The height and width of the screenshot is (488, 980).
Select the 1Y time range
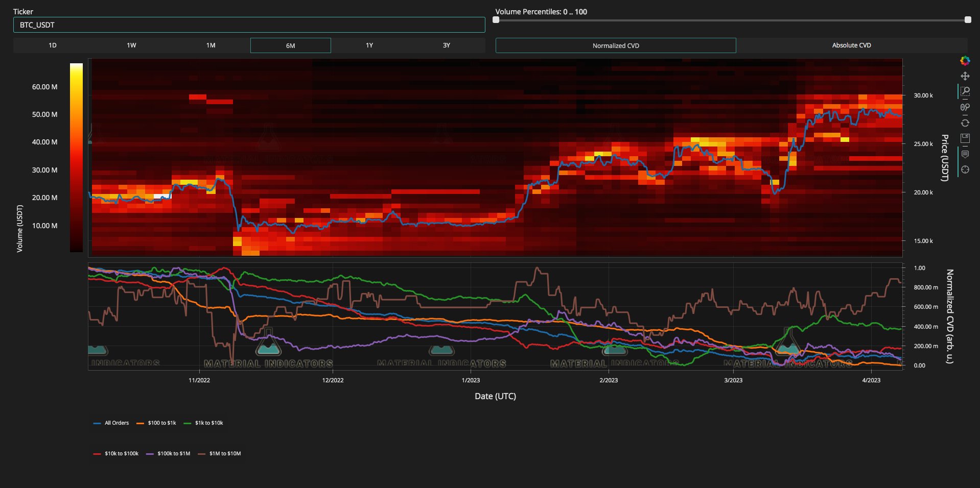[x=369, y=45]
